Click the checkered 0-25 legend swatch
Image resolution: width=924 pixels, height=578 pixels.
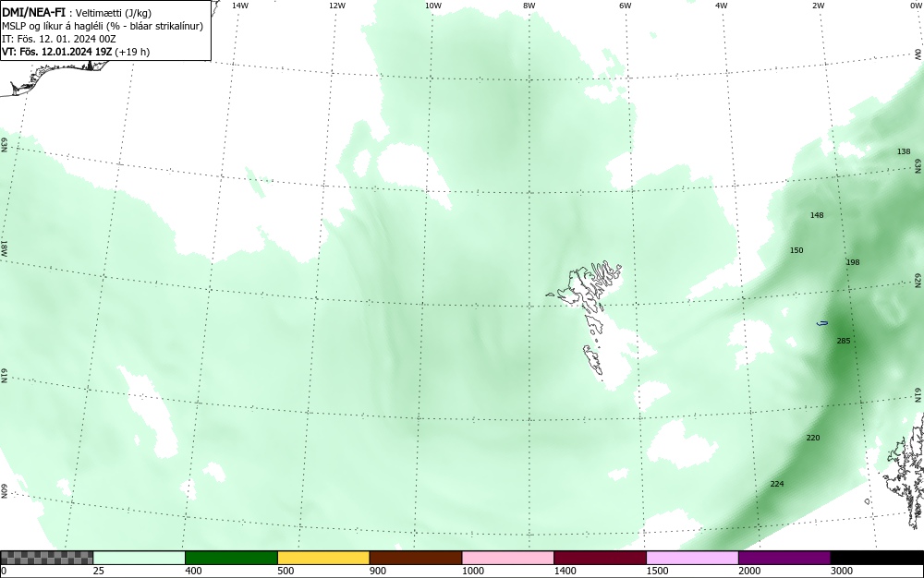(x=46, y=558)
